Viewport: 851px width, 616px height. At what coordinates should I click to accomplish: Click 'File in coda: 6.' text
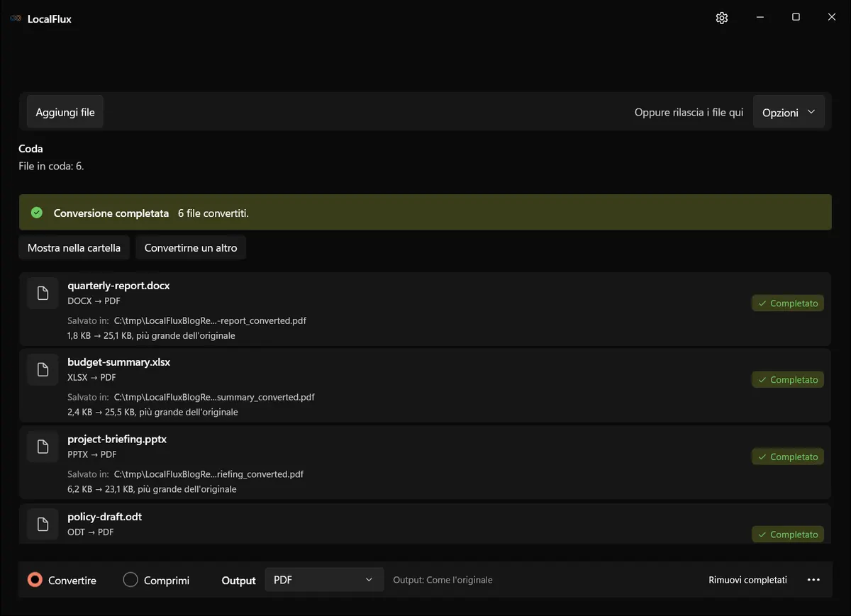[51, 166]
